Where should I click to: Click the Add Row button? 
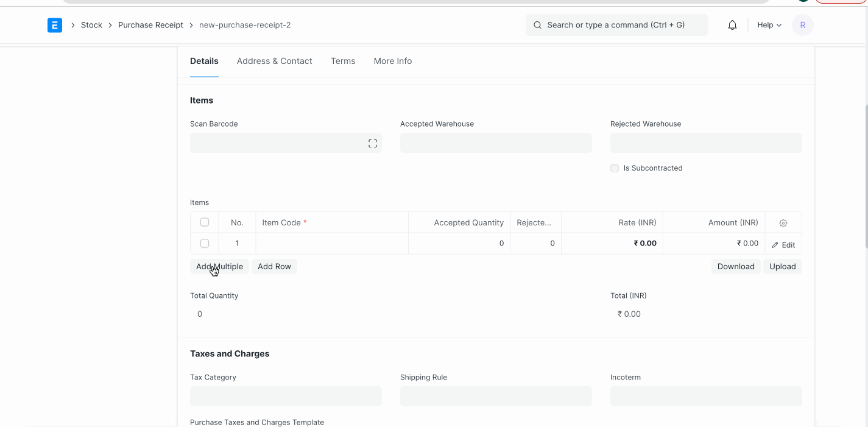(274, 266)
